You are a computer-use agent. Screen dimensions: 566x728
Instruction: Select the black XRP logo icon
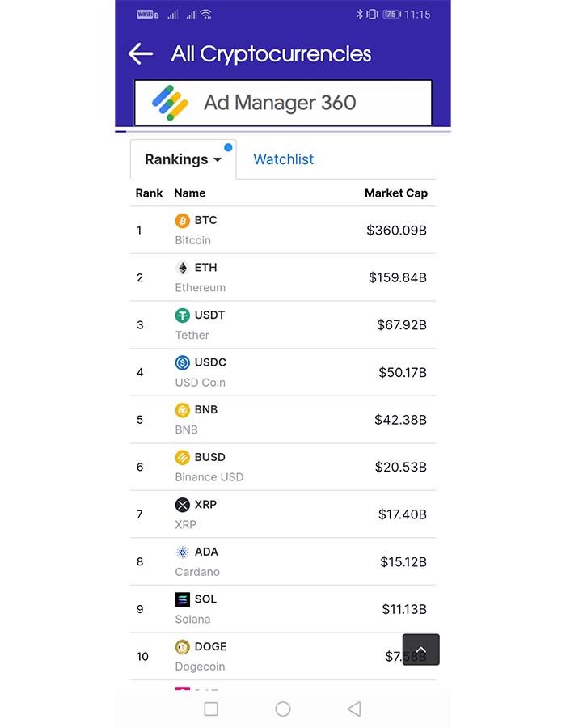click(x=182, y=505)
